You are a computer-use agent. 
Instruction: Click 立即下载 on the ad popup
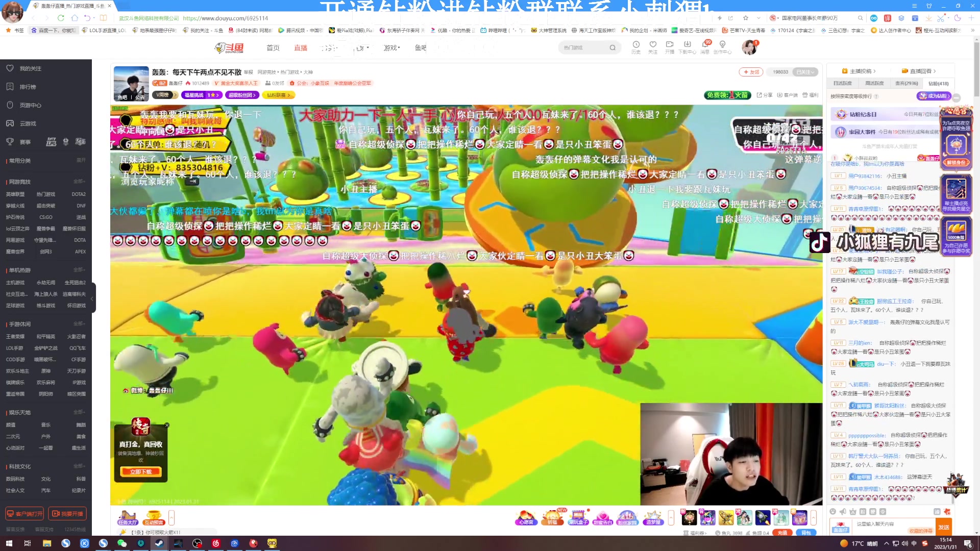point(141,472)
